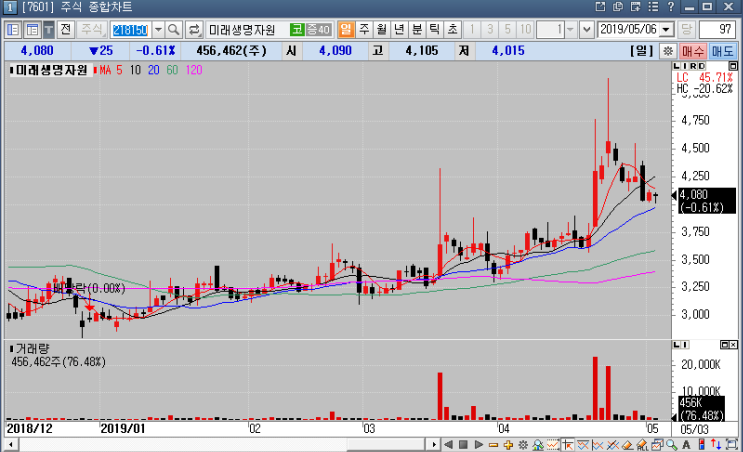
Task: Close the volume panel with X
Action: coord(733,345)
